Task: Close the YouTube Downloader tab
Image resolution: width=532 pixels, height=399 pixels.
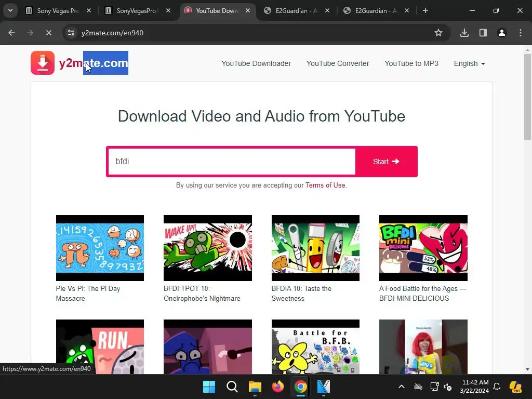Action: (248, 10)
